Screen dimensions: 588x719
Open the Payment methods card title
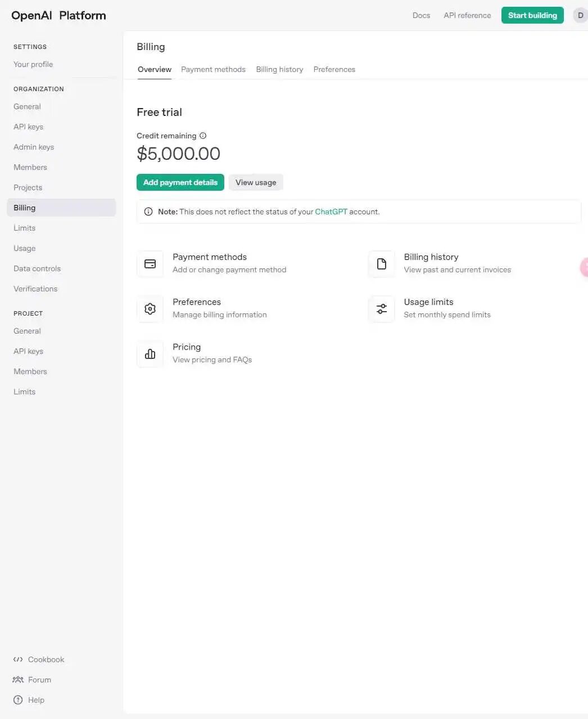210,257
